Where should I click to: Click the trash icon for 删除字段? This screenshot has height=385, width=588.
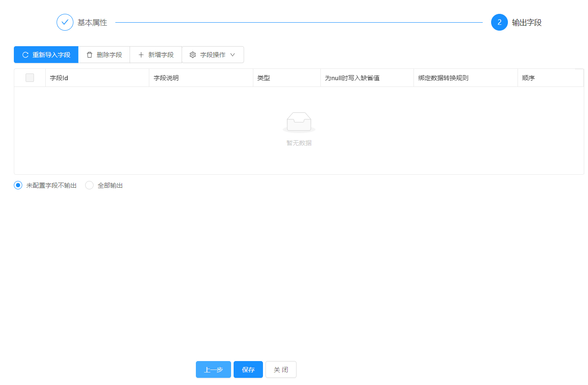tap(89, 55)
